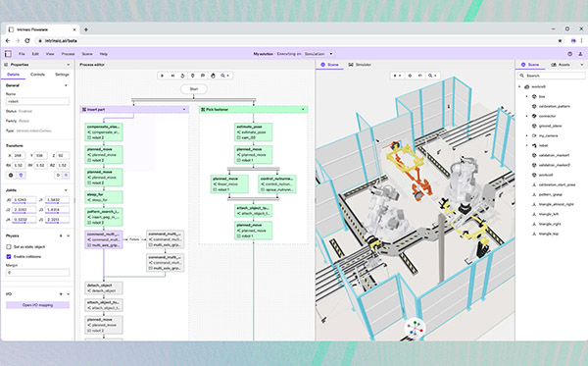This screenshot has height=366, width=588.
Task: Collapse the Physics section chevron
Action: point(69,235)
